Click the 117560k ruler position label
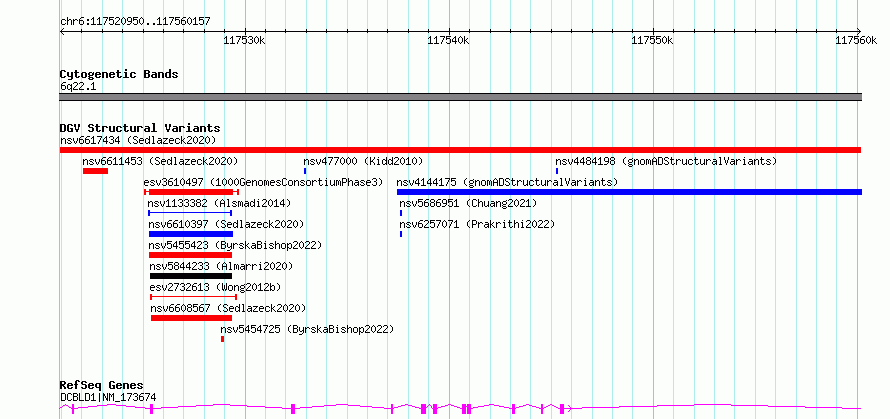 856,41
